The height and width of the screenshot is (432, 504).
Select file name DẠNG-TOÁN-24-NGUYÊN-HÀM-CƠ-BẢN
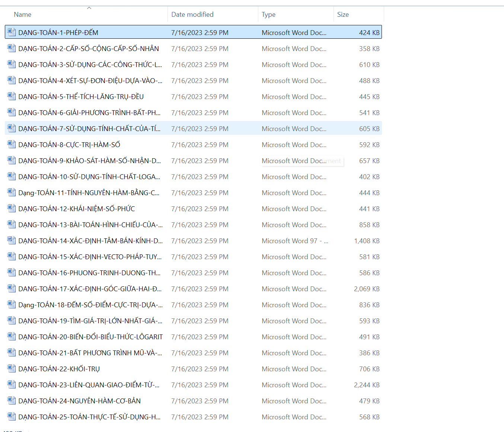point(79,401)
